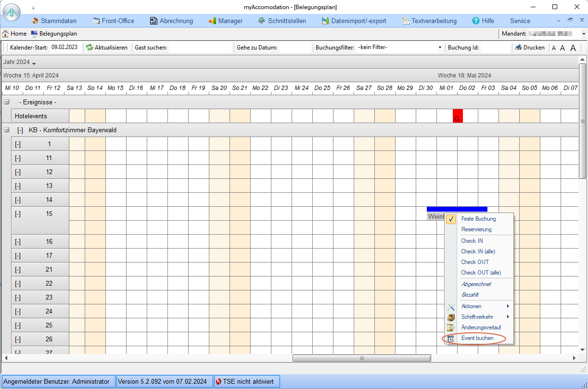The width and height of the screenshot is (588, 389).
Task: Collapse the KB Komfortzimmer Bayerwald group
Action: (7, 130)
